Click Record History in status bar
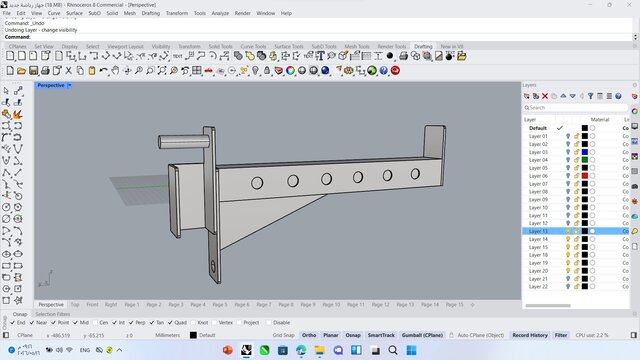 pyautogui.click(x=530, y=335)
